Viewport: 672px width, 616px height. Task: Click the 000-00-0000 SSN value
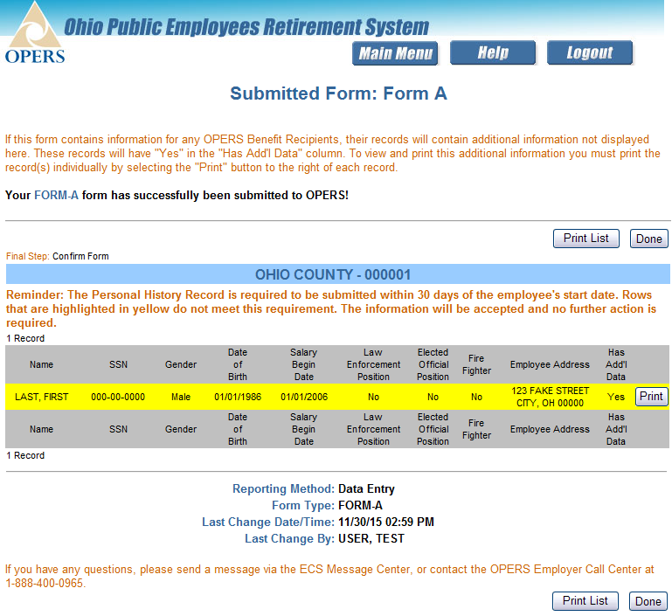click(118, 397)
